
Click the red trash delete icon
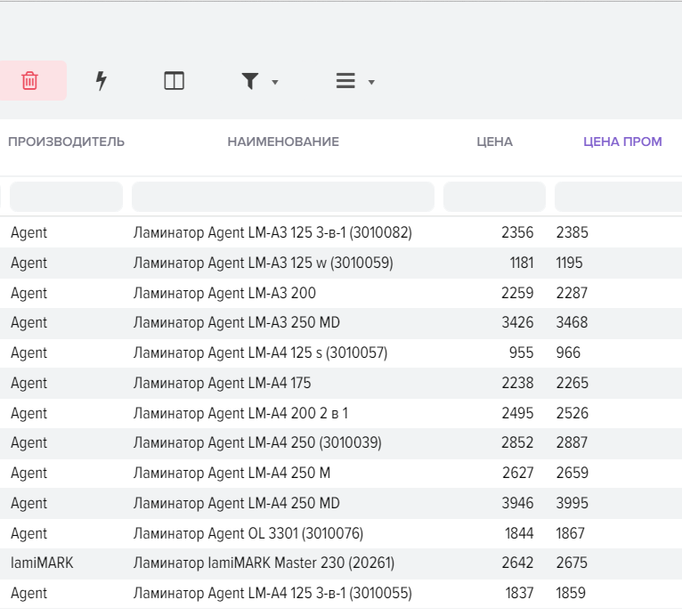coord(29,81)
